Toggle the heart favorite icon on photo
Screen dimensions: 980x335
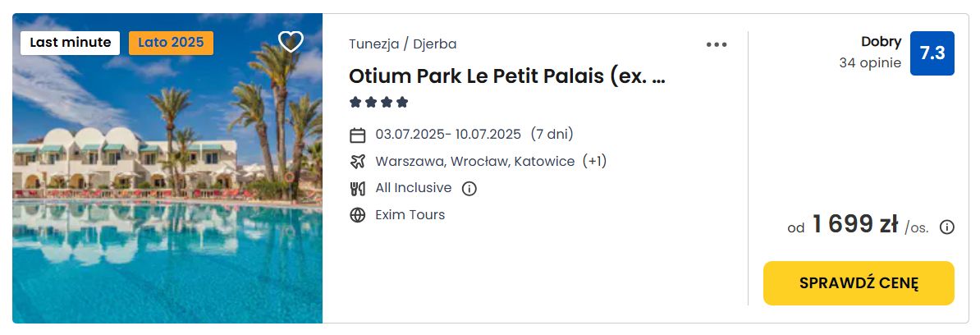(x=291, y=42)
